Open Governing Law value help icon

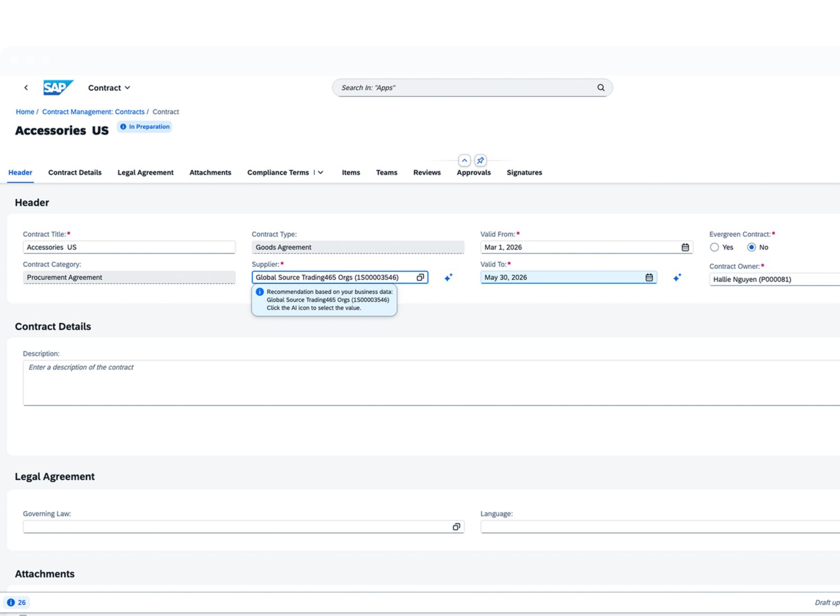tap(456, 526)
